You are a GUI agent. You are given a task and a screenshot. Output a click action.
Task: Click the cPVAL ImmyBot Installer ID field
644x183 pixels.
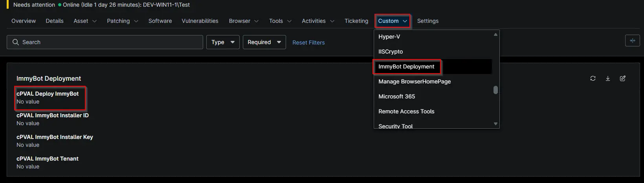53,119
